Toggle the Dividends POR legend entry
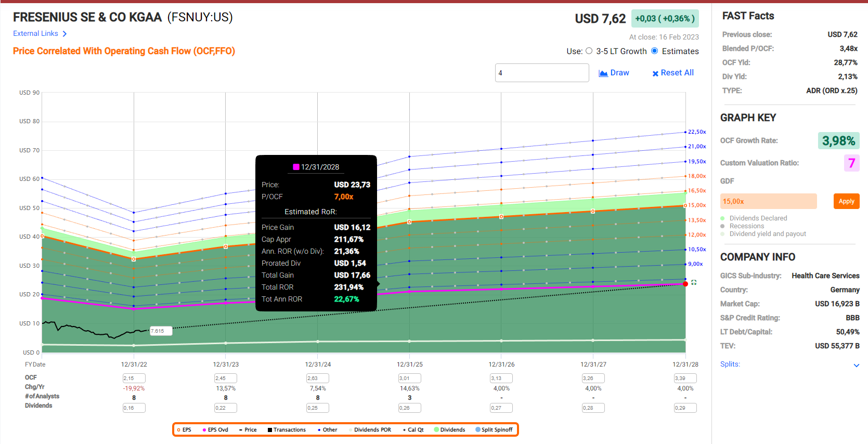This screenshot has width=868, height=444. (369, 430)
